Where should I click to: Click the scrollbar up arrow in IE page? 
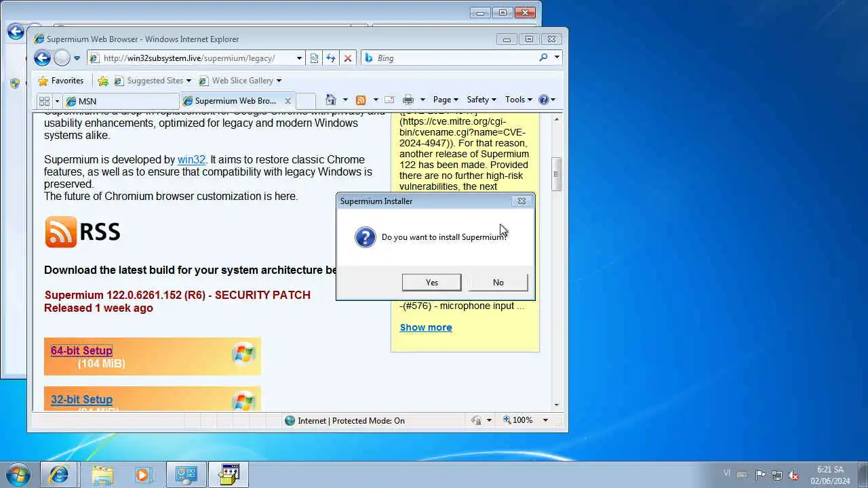(556, 119)
